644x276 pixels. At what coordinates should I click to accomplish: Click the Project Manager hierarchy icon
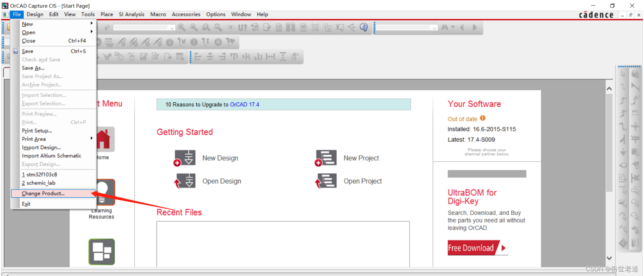click(352, 27)
